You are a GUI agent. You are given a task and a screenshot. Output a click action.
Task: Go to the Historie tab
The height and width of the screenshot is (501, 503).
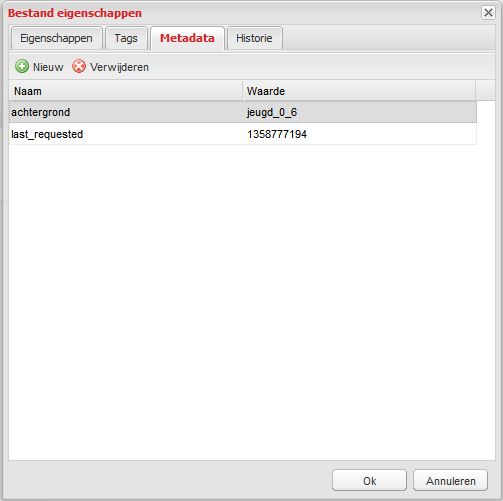(x=254, y=38)
